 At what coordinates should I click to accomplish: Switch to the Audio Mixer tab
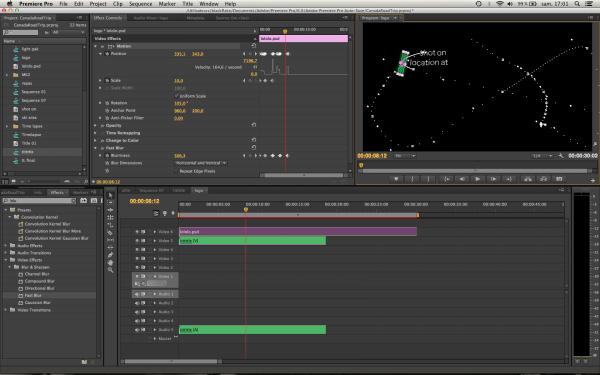click(x=151, y=18)
